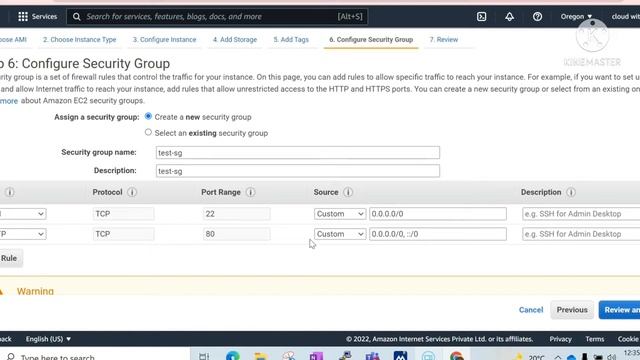Open the Oregon region dropdown
This screenshot has width=640, height=360.
tap(576, 17)
